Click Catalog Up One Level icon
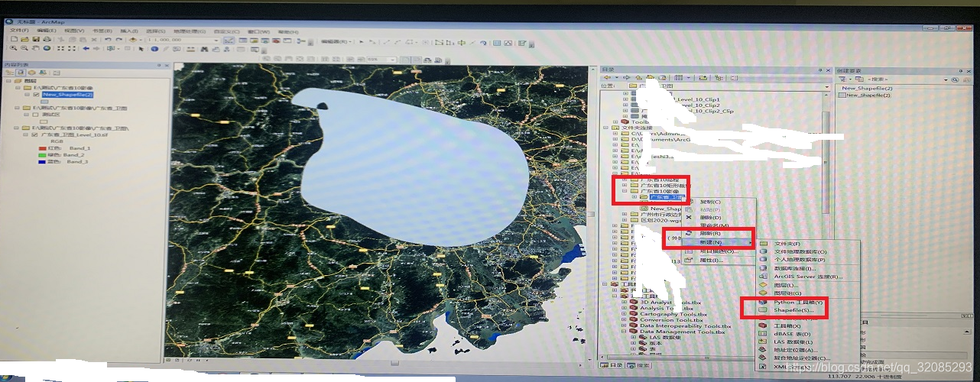Image resolution: width=980 pixels, height=382 pixels. [638, 77]
